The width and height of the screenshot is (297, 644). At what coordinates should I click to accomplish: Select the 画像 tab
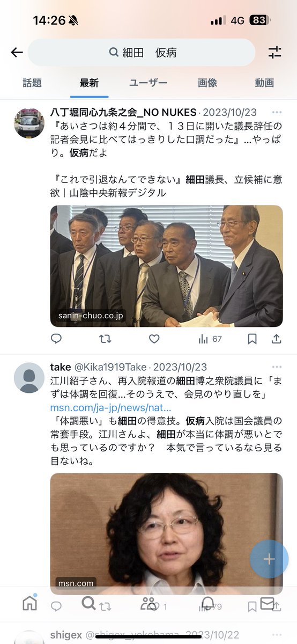(207, 83)
